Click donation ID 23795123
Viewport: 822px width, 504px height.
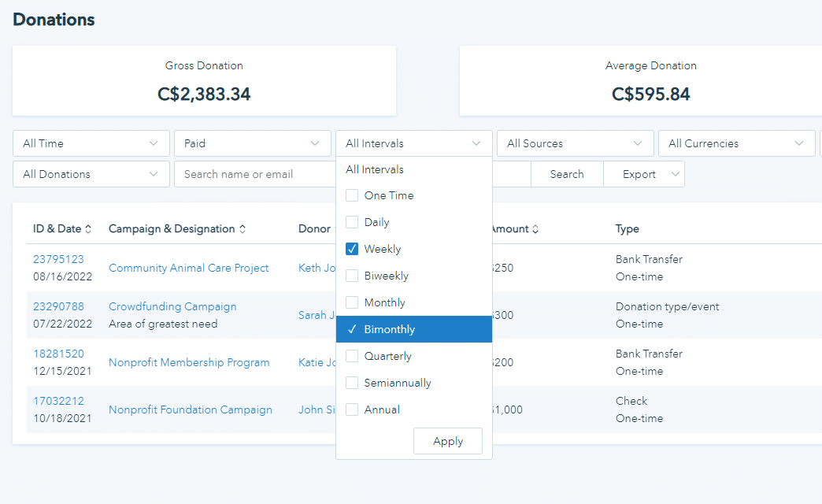(58, 258)
